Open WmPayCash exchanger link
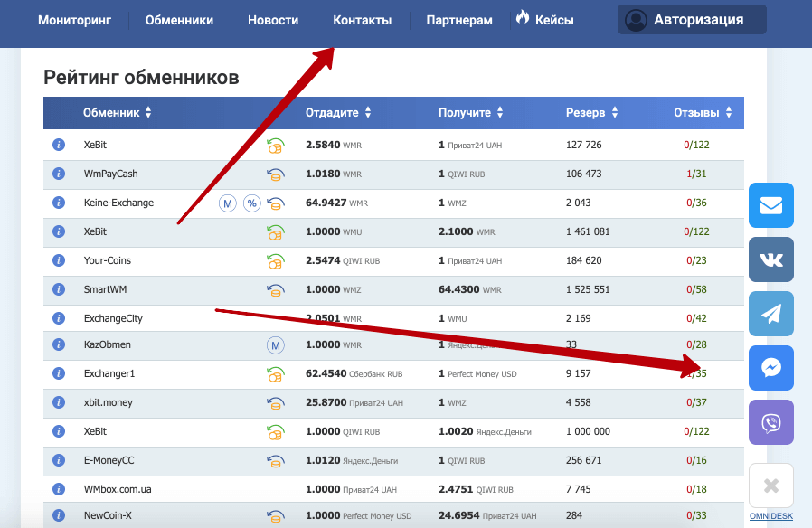The height and width of the screenshot is (528, 812). click(111, 174)
